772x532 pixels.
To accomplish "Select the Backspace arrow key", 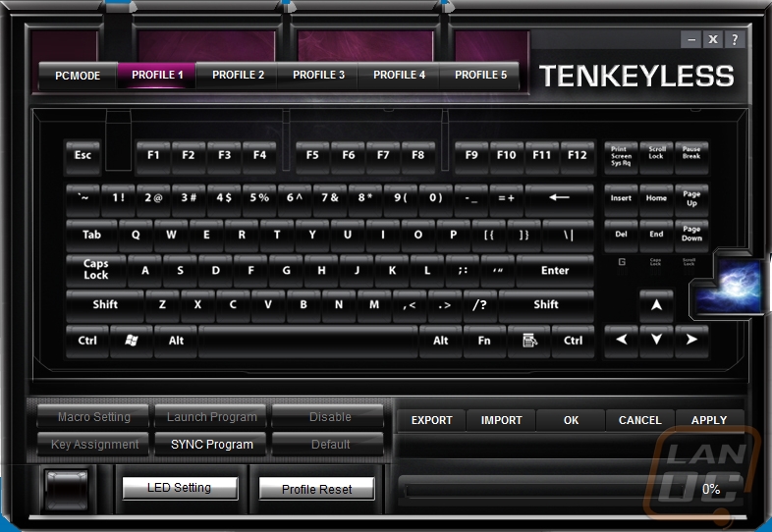I will click(x=559, y=199).
